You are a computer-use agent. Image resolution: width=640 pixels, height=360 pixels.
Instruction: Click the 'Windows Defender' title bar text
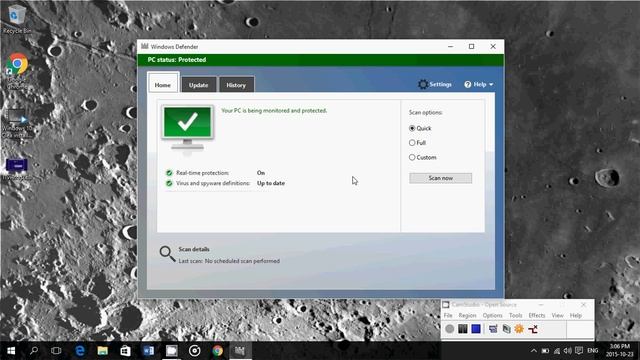point(174,47)
